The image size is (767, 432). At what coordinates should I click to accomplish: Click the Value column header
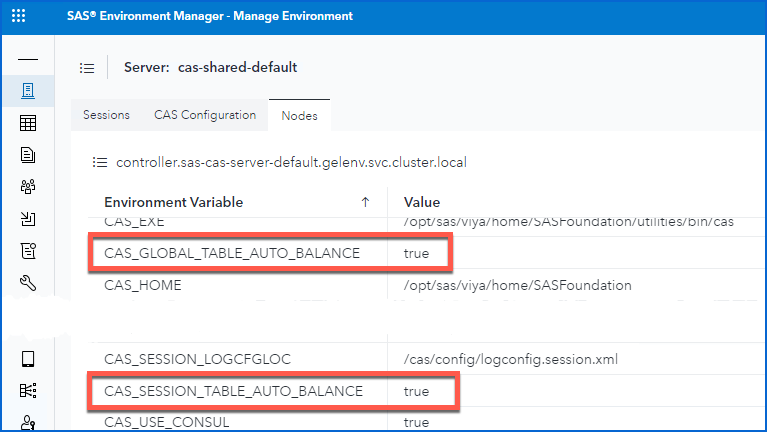click(x=422, y=202)
